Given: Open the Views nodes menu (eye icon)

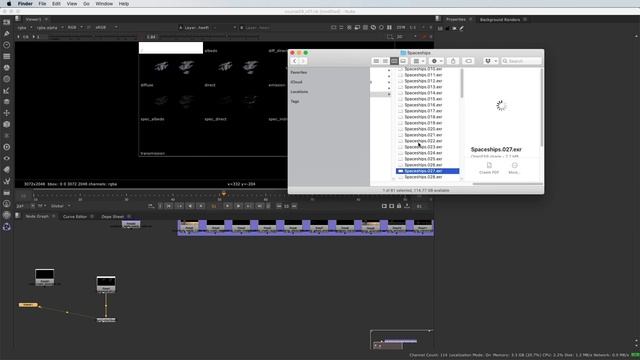Looking at the screenshot, I should (x=7, y=158).
